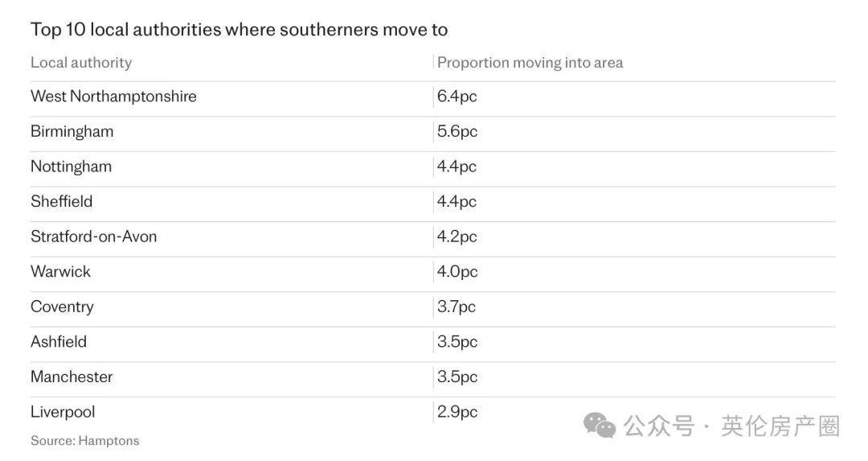Click the chart title about southerners moving
The height and width of the screenshot is (461, 868).
coord(240,30)
